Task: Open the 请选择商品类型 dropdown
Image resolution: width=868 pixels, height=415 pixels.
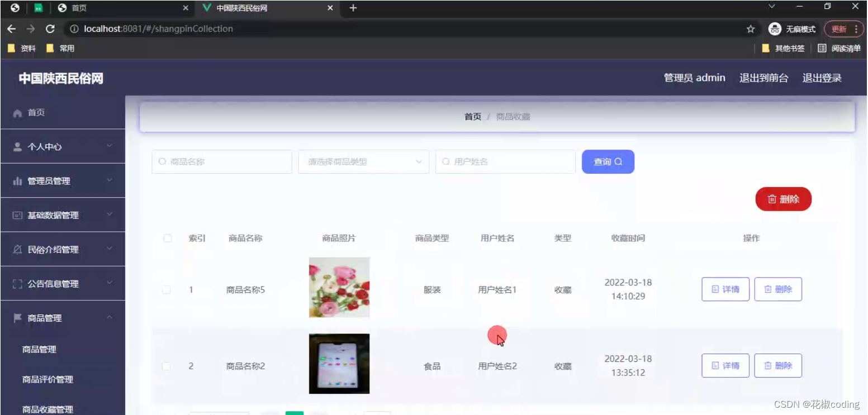Action: click(363, 162)
